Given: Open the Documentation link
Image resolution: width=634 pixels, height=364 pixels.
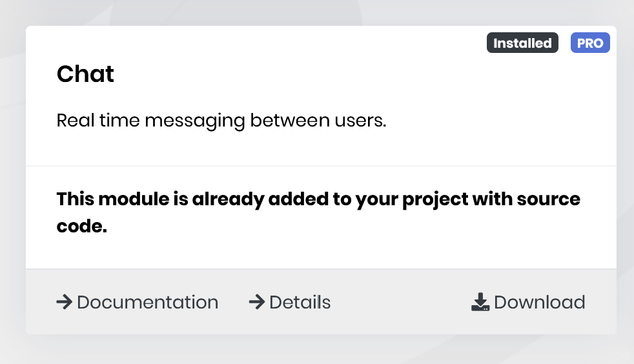Looking at the screenshot, I should pyautogui.click(x=147, y=302).
